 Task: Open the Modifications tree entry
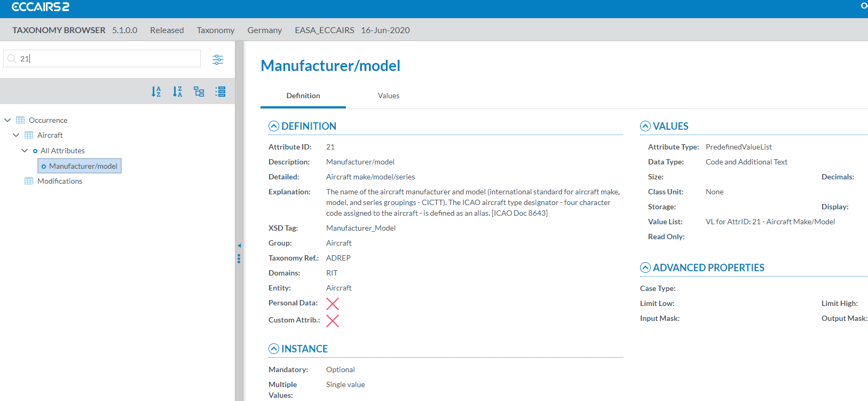coord(60,181)
